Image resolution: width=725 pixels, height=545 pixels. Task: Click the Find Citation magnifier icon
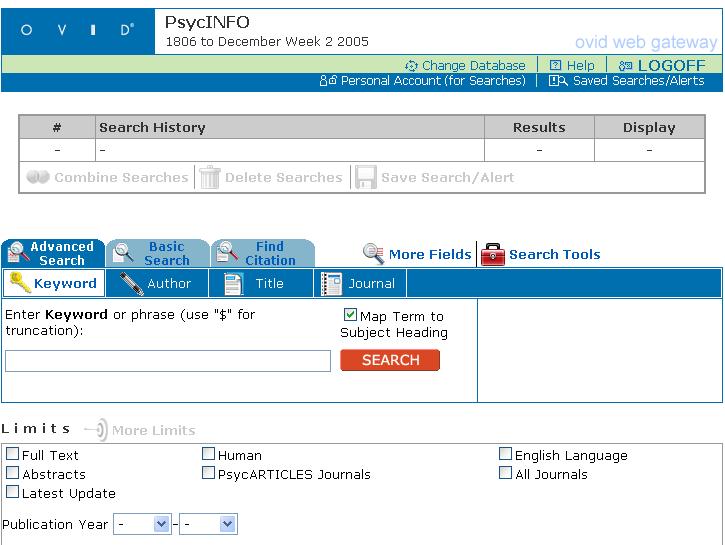227,252
